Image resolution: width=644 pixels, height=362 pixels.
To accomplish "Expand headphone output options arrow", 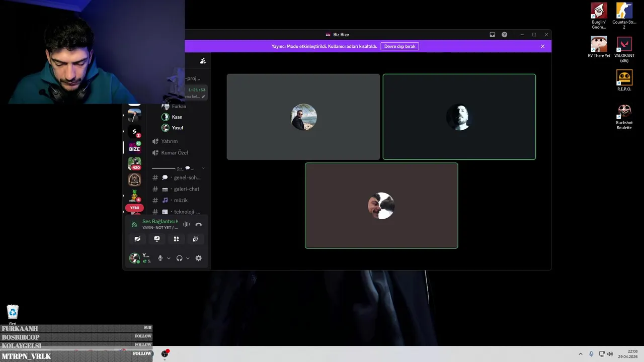I will point(188,258).
